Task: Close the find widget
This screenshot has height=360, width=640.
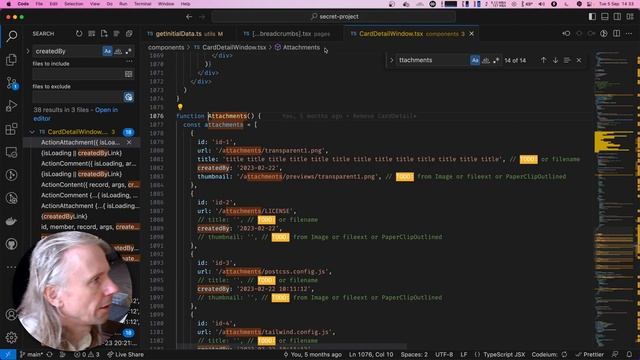Action: tap(579, 60)
